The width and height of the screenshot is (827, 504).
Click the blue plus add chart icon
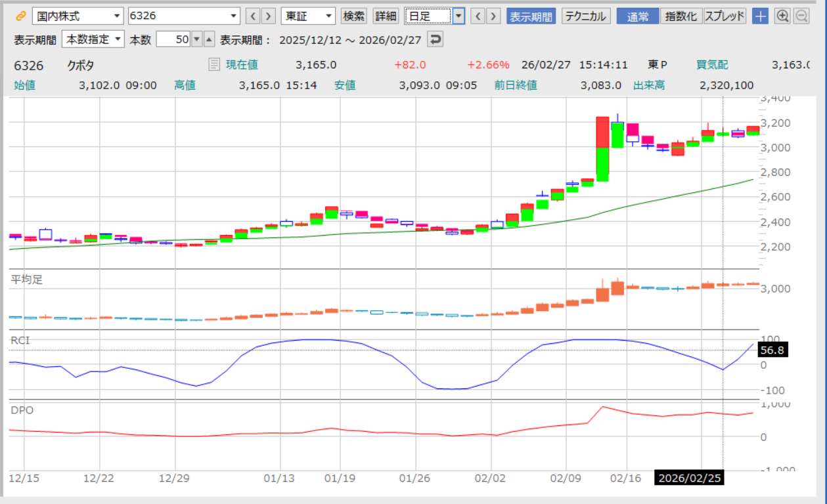760,16
